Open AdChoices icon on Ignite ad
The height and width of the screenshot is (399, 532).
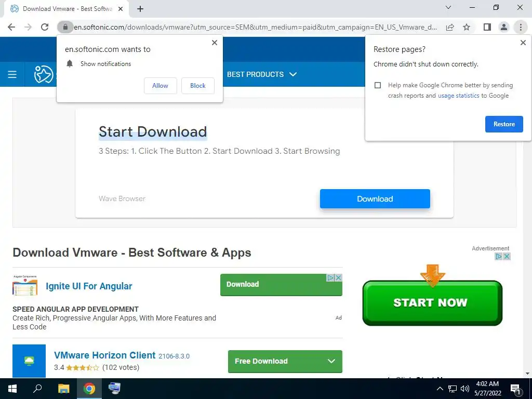pyautogui.click(x=330, y=277)
